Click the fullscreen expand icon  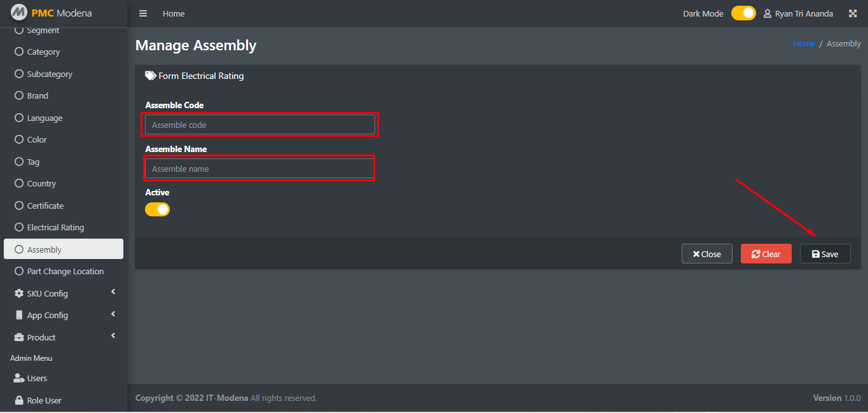(853, 13)
